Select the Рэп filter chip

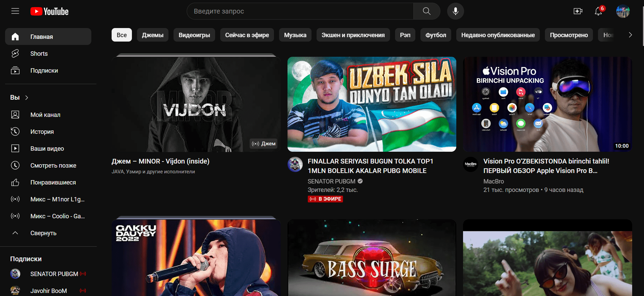tap(405, 35)
